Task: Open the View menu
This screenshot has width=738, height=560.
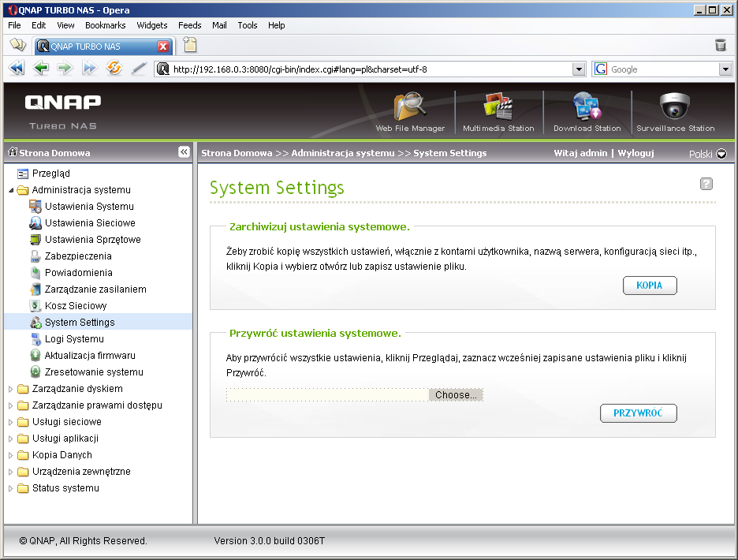Action: point(65,25)
